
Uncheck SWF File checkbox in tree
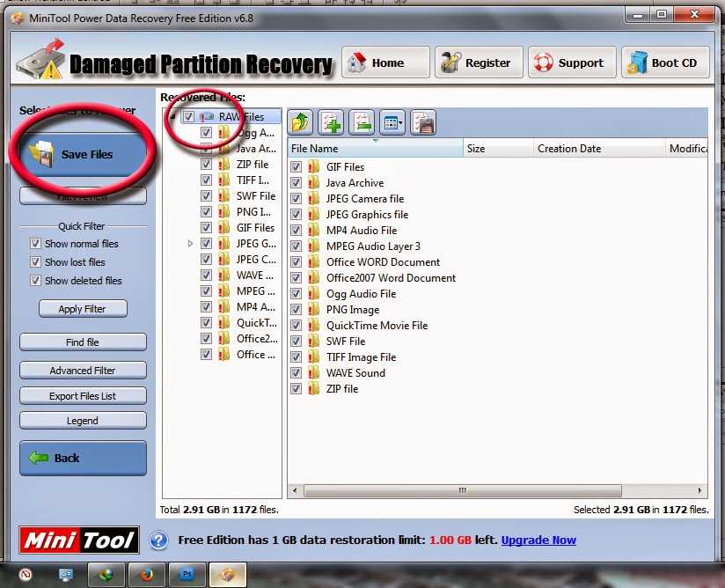tap(206, 195)
